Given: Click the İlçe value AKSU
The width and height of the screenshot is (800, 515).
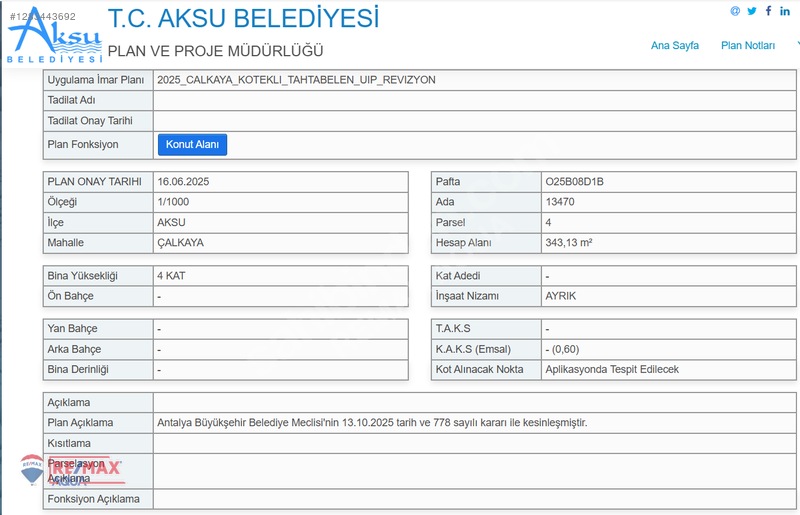Looking at the screenshot, I should coord(171,223).
